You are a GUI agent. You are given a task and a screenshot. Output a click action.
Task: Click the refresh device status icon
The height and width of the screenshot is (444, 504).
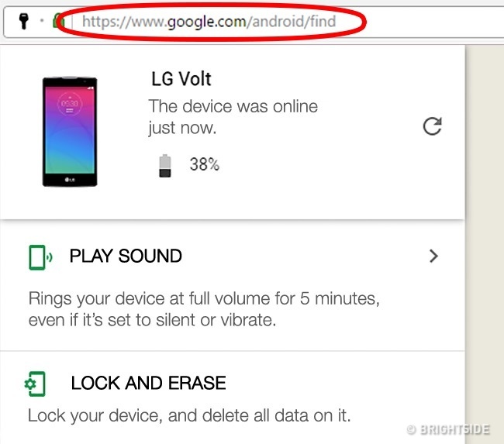432,127
